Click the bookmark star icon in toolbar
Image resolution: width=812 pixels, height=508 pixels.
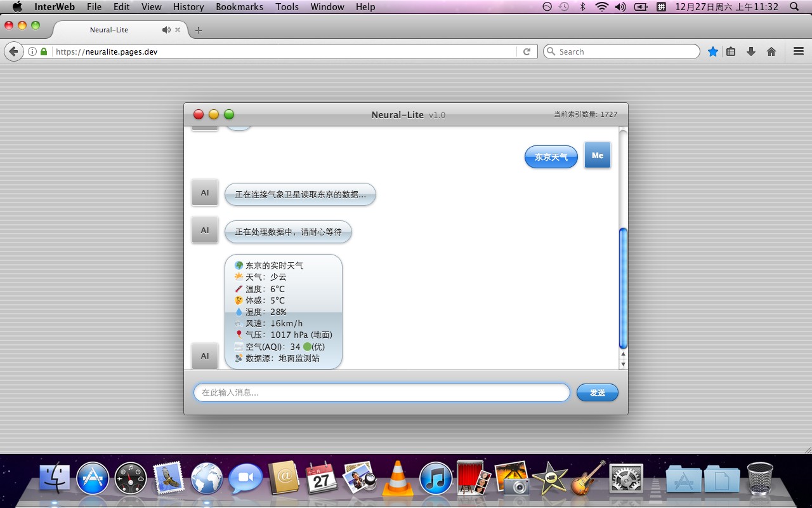click(x=713, y=51)
